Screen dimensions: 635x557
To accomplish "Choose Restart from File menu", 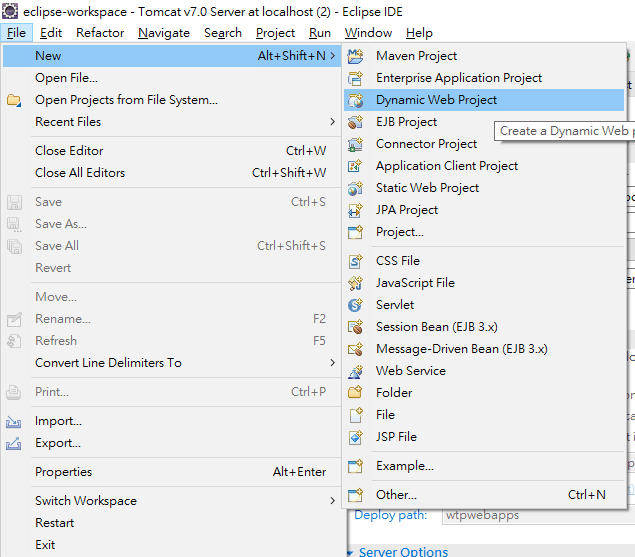I will pyautogui.click(x=172, y=523).
